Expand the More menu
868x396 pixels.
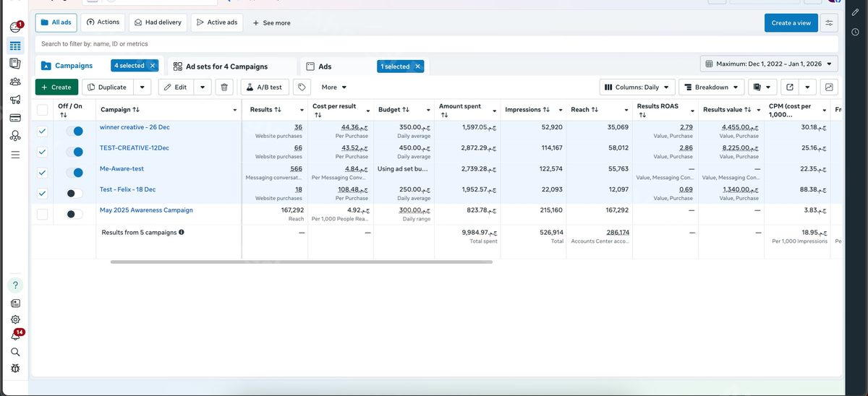click(x=334, y=87)
